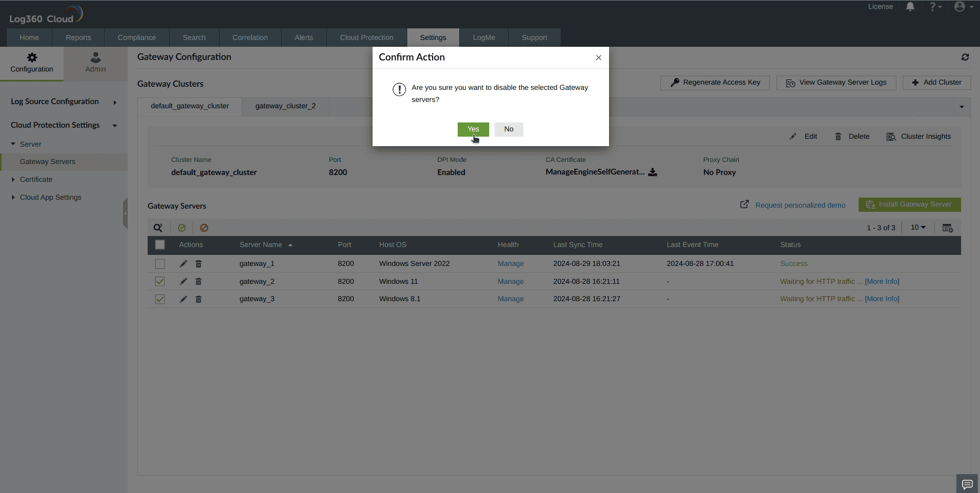
Task: Select Gateway Servers in sidebar
Action: (64, 162)
